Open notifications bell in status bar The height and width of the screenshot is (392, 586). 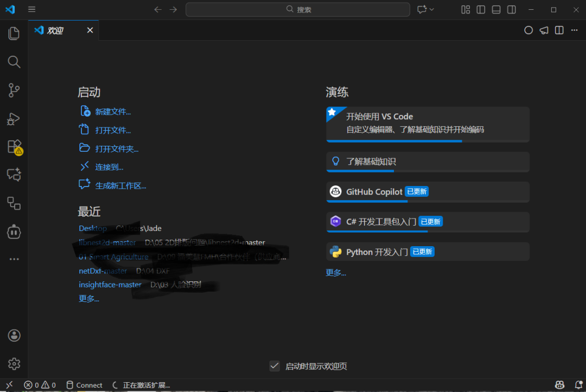(x=578, y=385)
